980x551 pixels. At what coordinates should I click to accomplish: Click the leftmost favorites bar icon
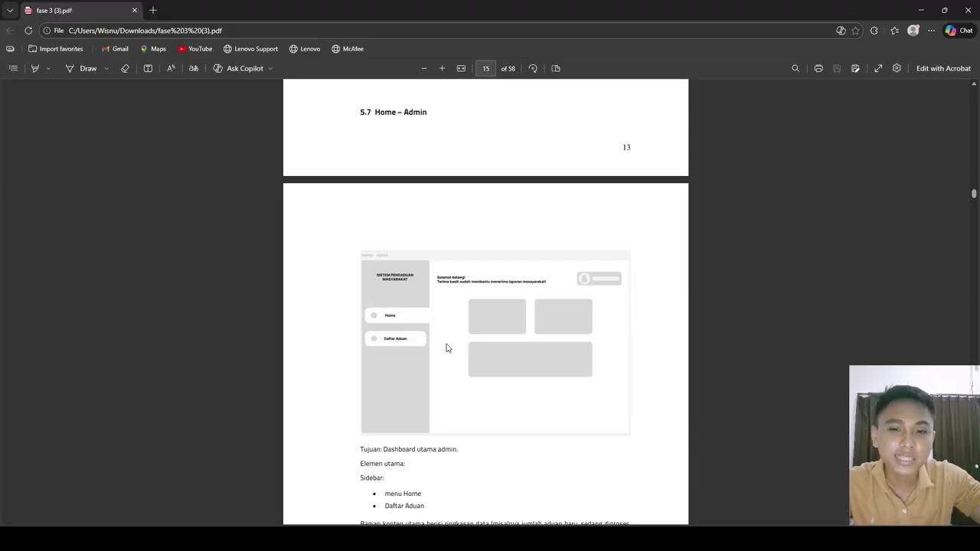pyautogui.click(x=10, y=49)
